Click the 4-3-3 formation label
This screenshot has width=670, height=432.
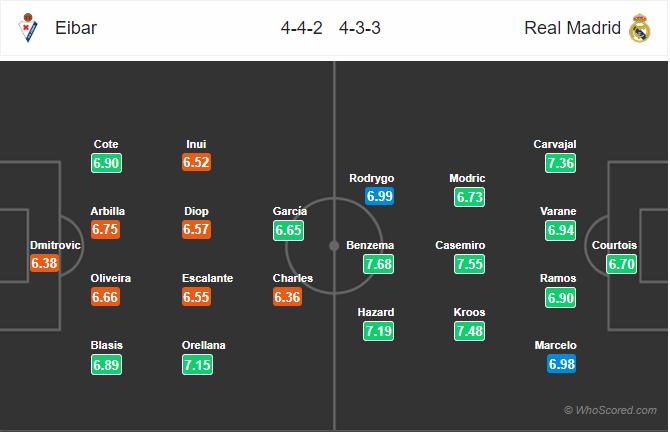(x=360, y=28)
